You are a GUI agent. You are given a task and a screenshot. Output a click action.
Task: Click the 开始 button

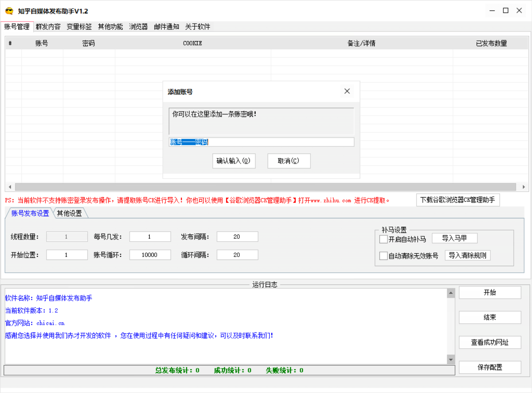point(490,292)
